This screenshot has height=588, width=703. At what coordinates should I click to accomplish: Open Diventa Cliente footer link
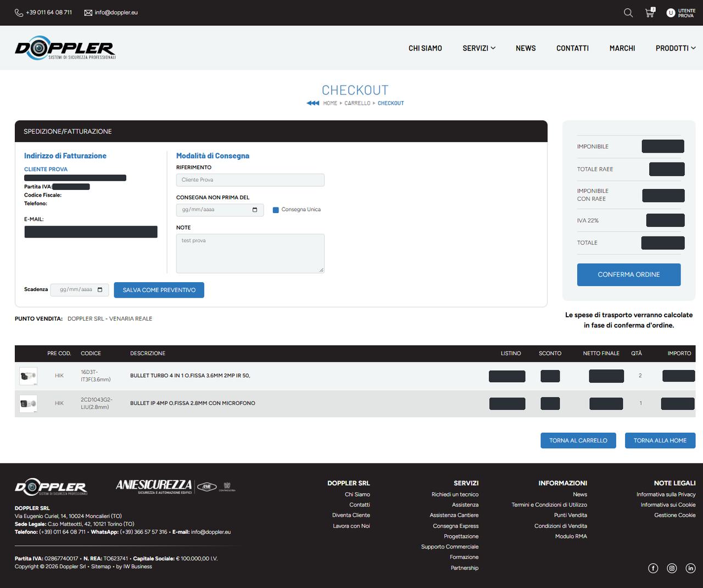pos(351,516)
